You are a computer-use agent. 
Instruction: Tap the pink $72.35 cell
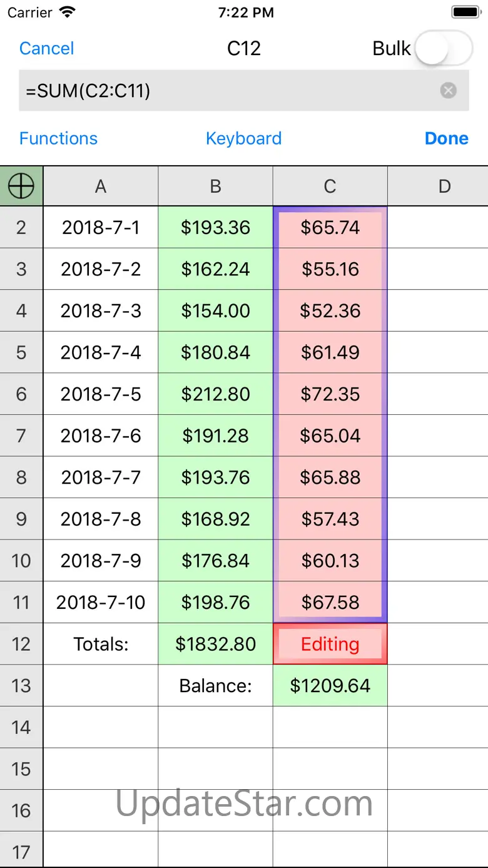[x=330, y=394]
